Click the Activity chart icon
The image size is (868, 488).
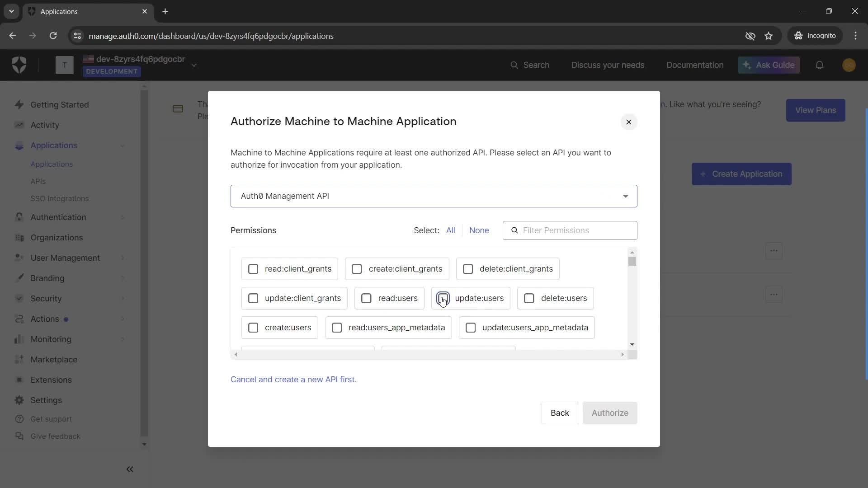pos(19,125)
